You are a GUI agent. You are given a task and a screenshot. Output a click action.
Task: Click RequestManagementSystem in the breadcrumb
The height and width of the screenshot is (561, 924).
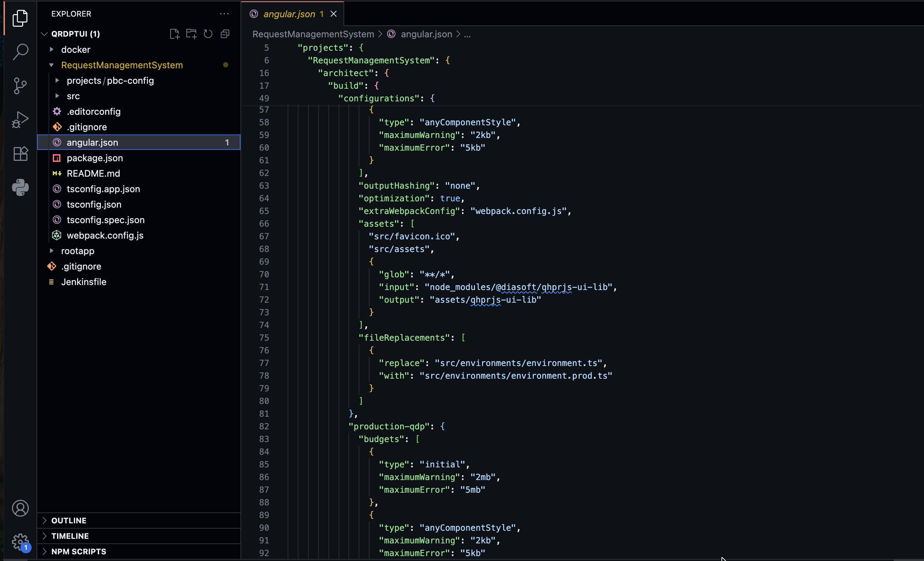point(313,34)
